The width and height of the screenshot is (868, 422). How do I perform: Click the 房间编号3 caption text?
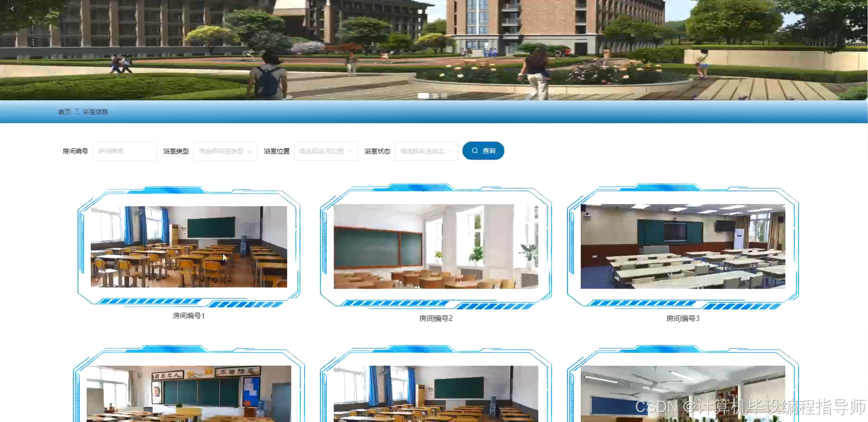tap(683, 318)
